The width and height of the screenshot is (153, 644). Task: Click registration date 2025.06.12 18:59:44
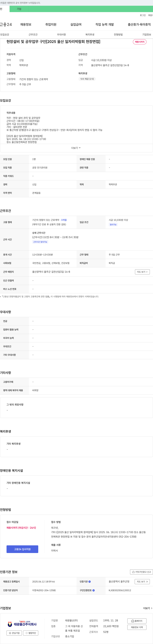tap(43, 582)
